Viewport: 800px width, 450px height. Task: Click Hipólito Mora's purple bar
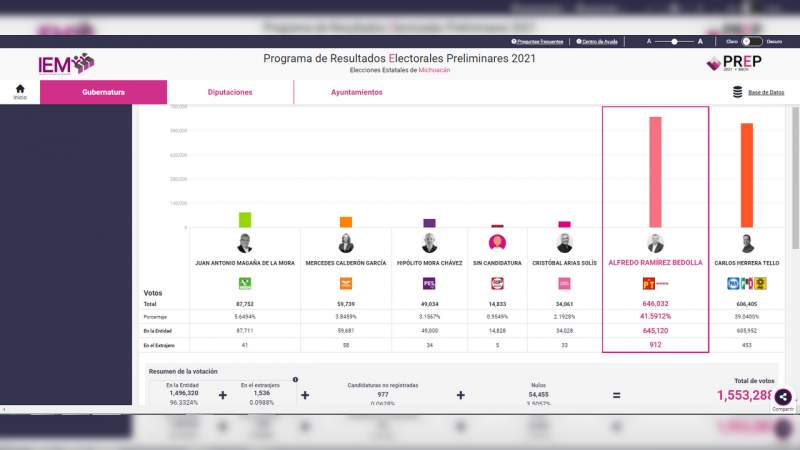(430, 223)
